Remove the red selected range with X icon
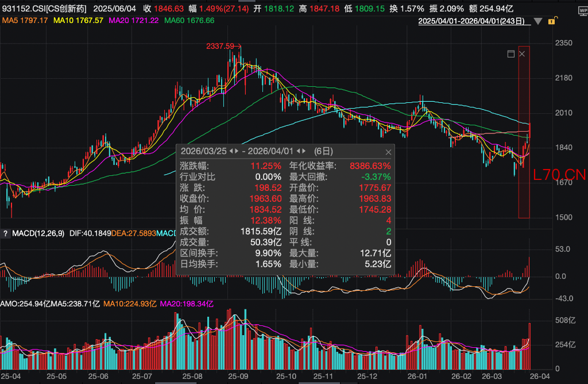Screen dimensions: 588x384 coord(522,53)
